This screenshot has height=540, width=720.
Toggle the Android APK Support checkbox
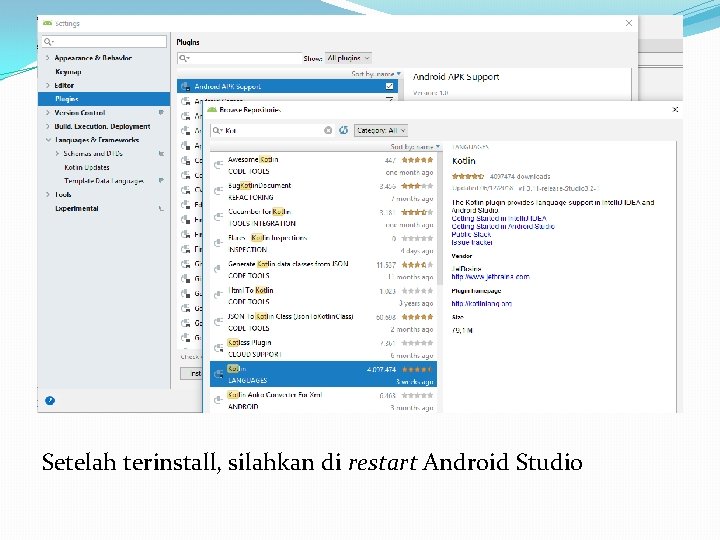point(389,86)
